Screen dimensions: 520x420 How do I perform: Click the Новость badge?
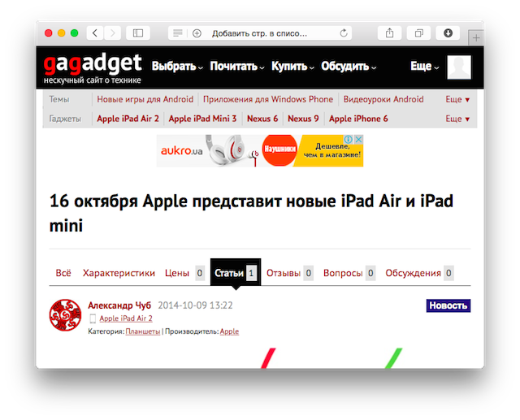click(x=448, y=305)
